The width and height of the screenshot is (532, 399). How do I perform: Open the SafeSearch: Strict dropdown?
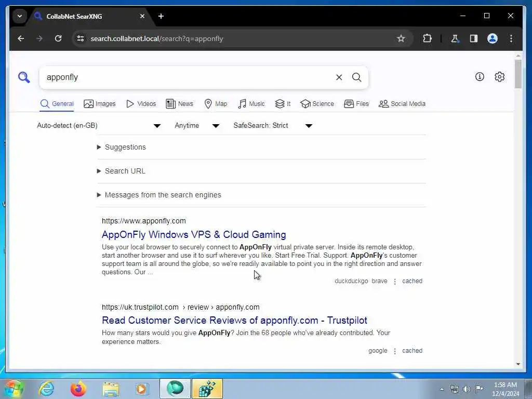click(273, 126)
